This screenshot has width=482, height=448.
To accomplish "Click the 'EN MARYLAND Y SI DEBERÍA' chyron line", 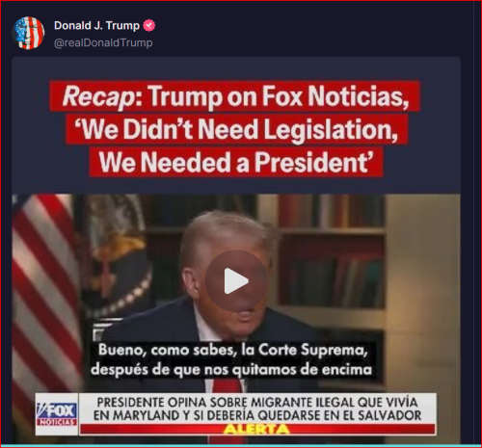I will [x=257, y=415].
